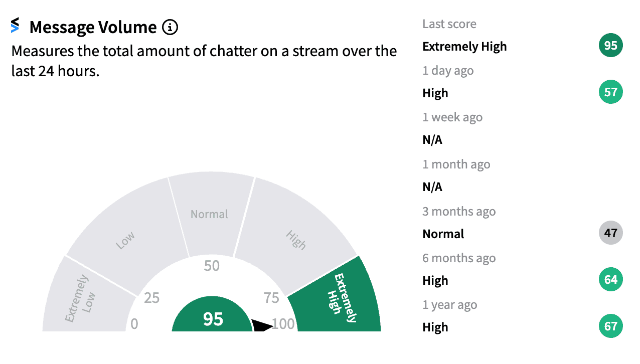Click the 67 score badge
This screenshot has height=364, width=640.
(x=610, y=326)
